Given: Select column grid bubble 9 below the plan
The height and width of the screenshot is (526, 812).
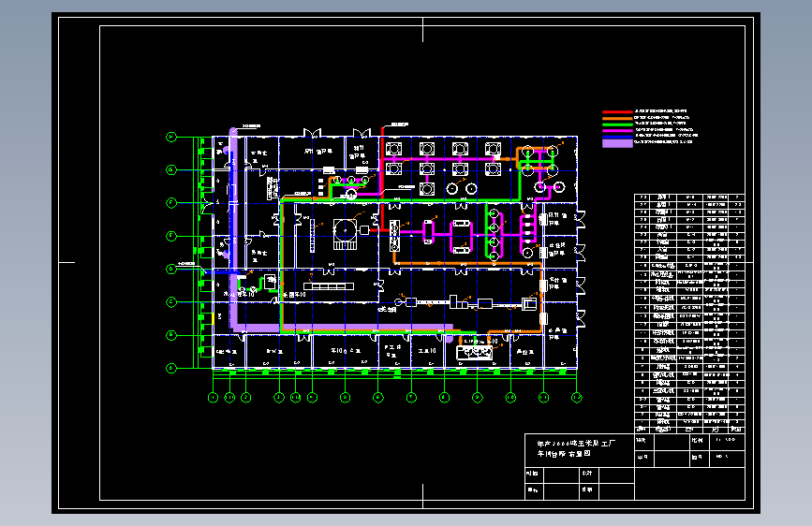Looking at the screenshot, I should tap(478, 398).
